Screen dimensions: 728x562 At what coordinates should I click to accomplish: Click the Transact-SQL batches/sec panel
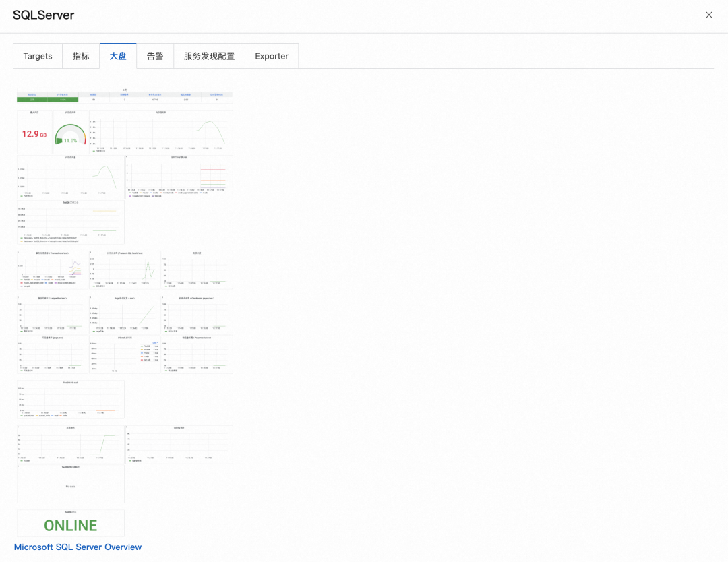(x=125, y=268)
